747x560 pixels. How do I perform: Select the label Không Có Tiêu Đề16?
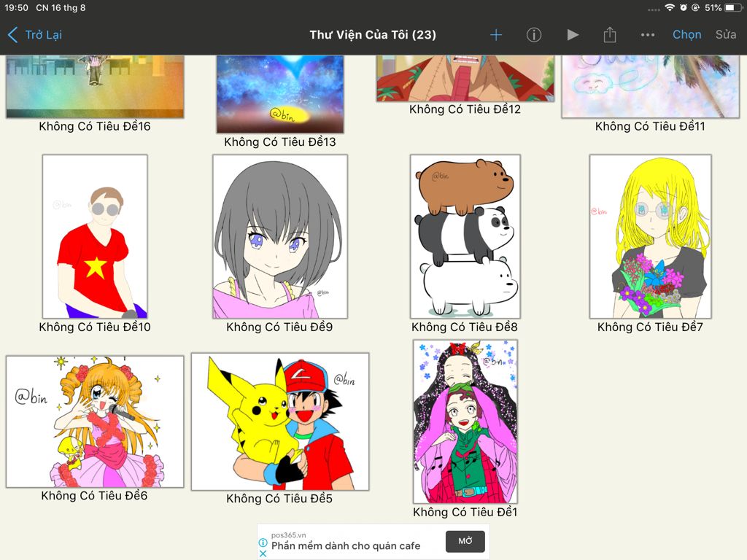[95, 126]
